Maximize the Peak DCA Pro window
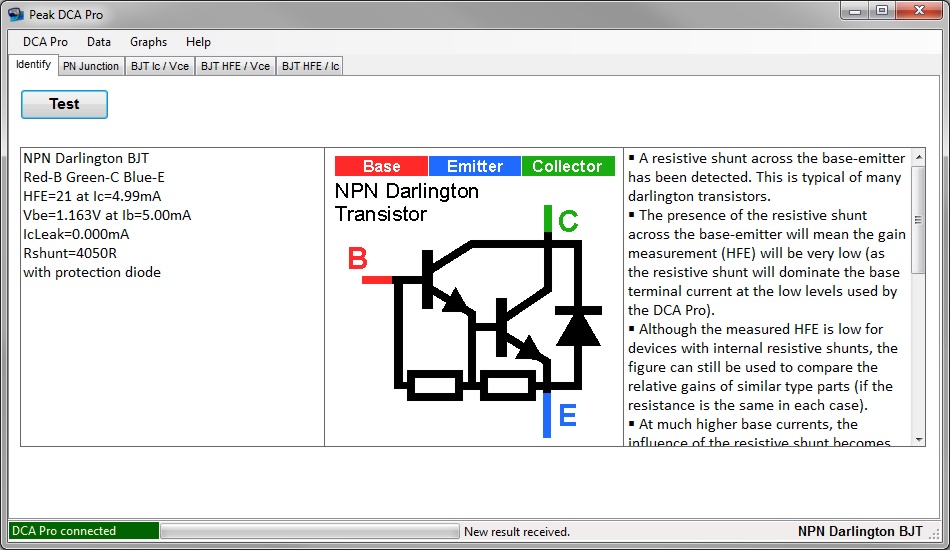 click(882, 11)
